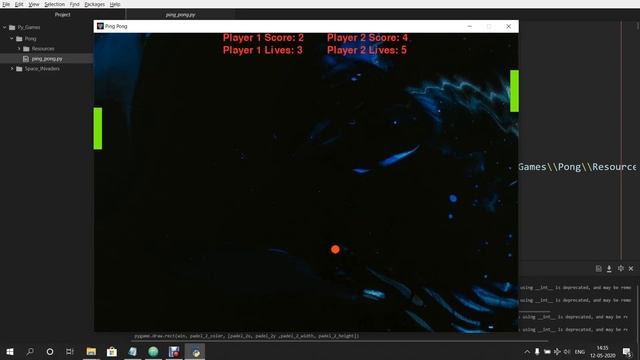Select the Resources folder name

pyautogui.click(x=43, y=49)
